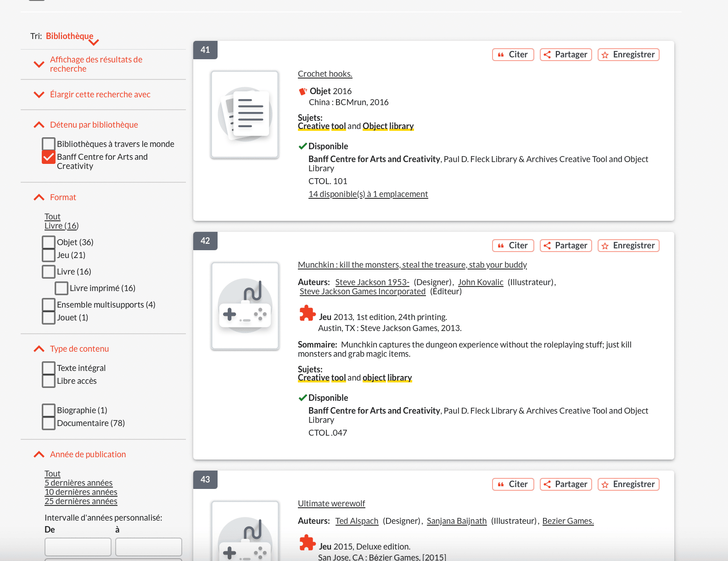Open illustrator link John Kovalic
This screenshot has height=561, width=728.
tap(481, 282)
